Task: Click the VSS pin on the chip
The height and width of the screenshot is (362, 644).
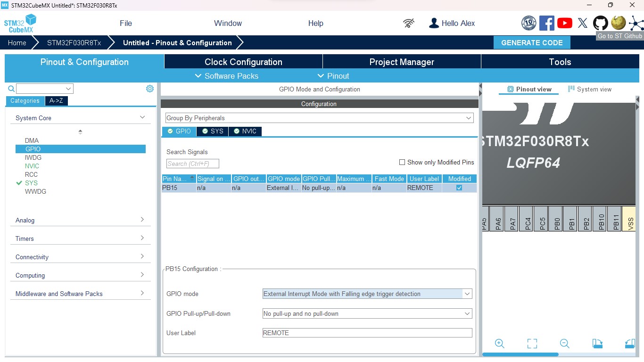Action: (x=630, y=219)
